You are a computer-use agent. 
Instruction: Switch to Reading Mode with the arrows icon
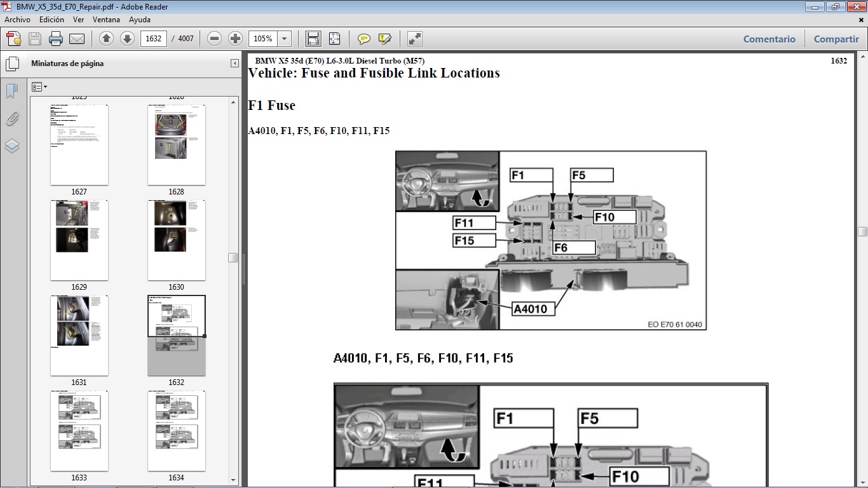[414, 38]
